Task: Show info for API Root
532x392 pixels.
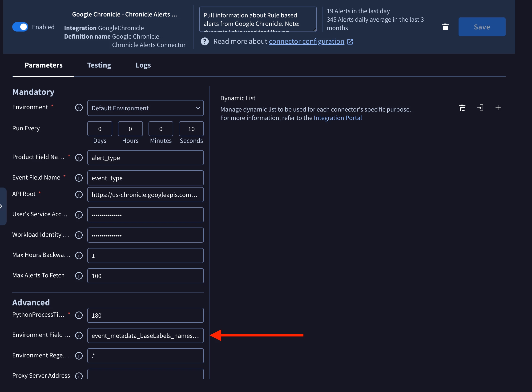Action: coord(79,195)
